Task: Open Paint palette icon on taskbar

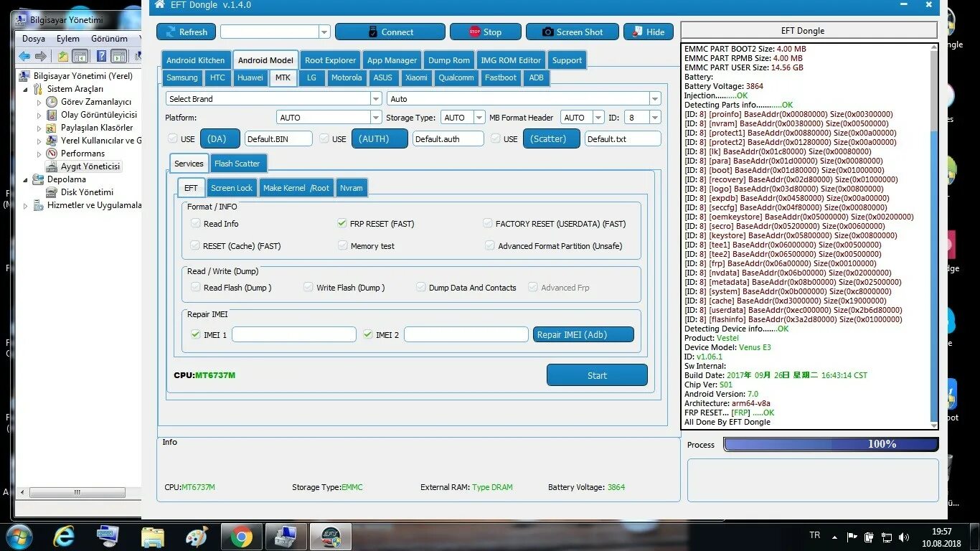Action: (x=196, y=537)
